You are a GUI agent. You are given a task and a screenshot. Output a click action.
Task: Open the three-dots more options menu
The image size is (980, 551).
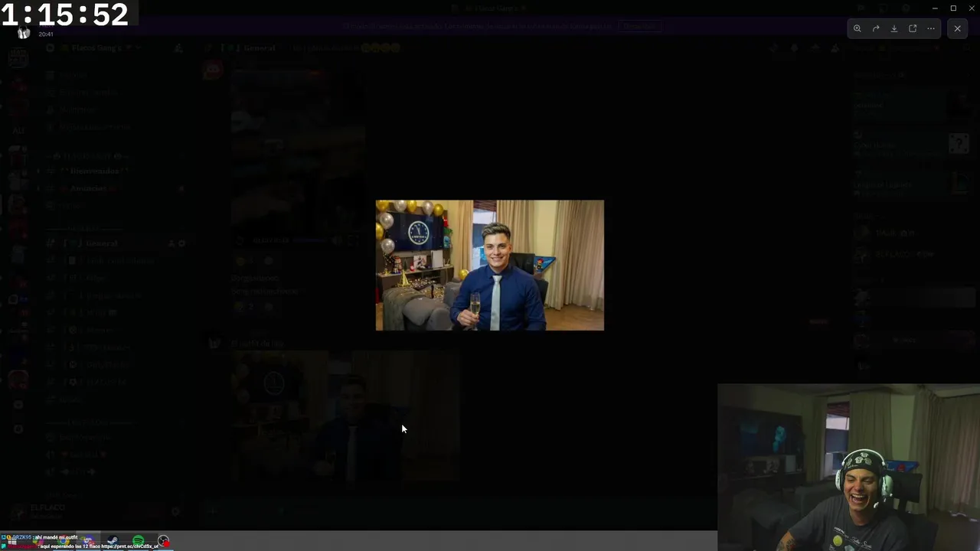pos(931,28)
